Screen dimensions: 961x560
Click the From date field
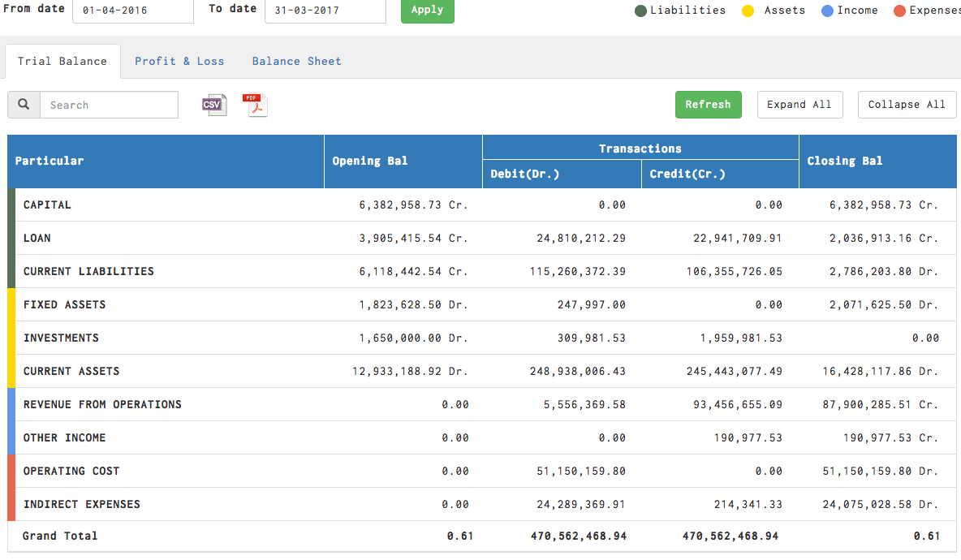coord(133,11)
